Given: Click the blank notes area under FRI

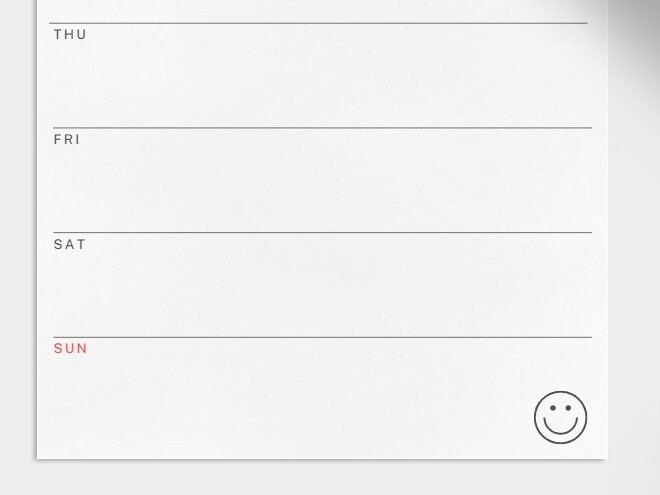Looking at the screenshot, I should (322, 187).
